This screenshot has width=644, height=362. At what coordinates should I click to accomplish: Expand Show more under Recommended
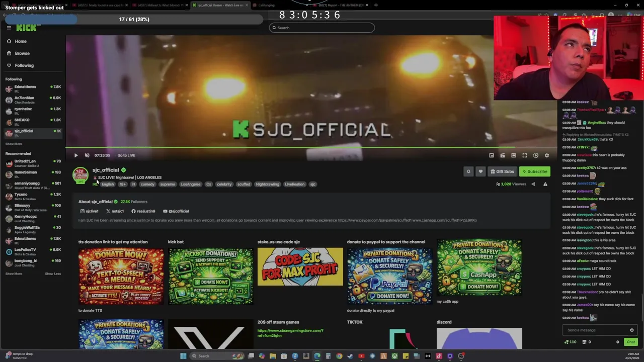[x=14, y=274]
